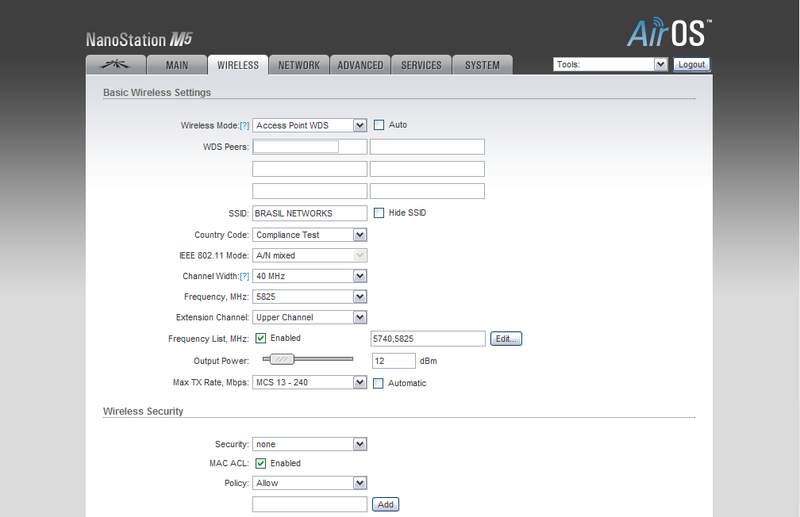Open the MAC ACL Policy dropdown

[310, 483]
